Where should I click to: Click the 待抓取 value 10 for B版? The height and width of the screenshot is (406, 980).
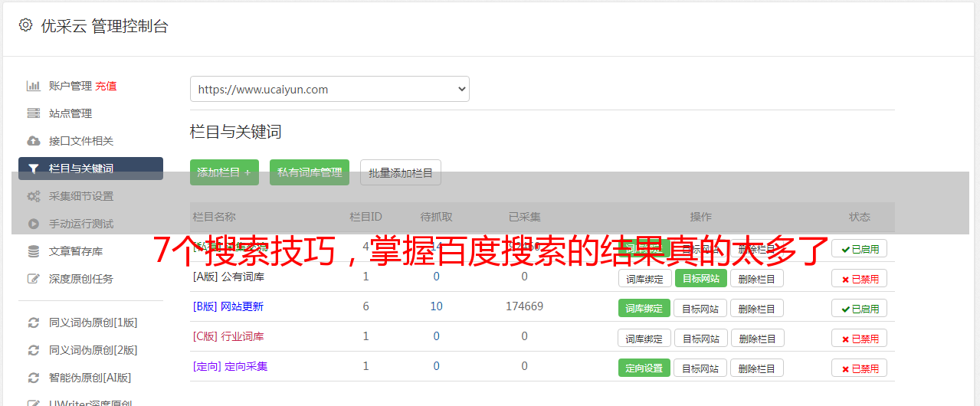[x=437, y=306]
